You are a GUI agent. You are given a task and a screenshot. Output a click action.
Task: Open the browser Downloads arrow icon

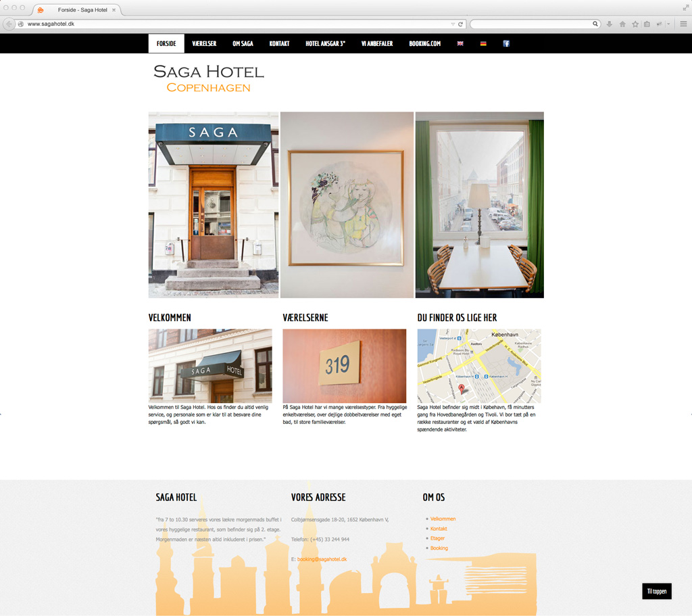click(609, 24)
